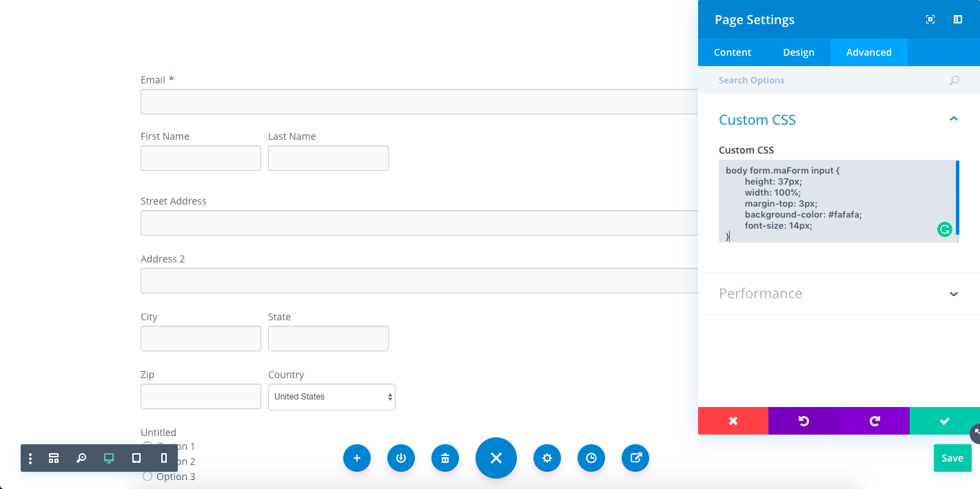Select the Advanced tab
Screen dimensions: 980x489
tap(869, 52)
